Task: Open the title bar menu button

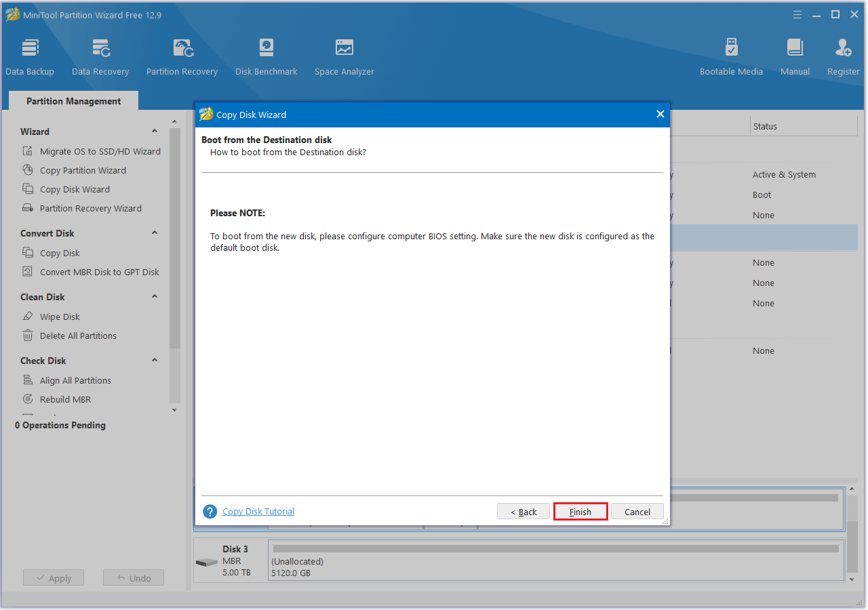Action: 797,14
